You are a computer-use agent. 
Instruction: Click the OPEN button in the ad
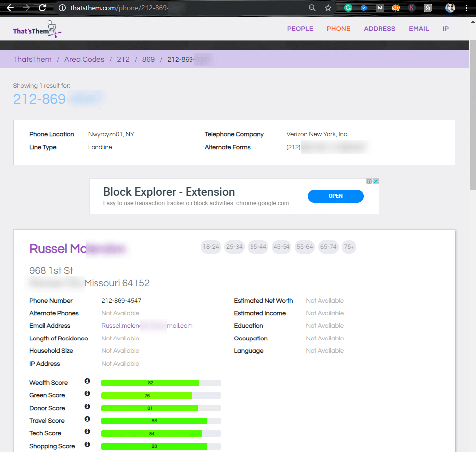(335, 196)
